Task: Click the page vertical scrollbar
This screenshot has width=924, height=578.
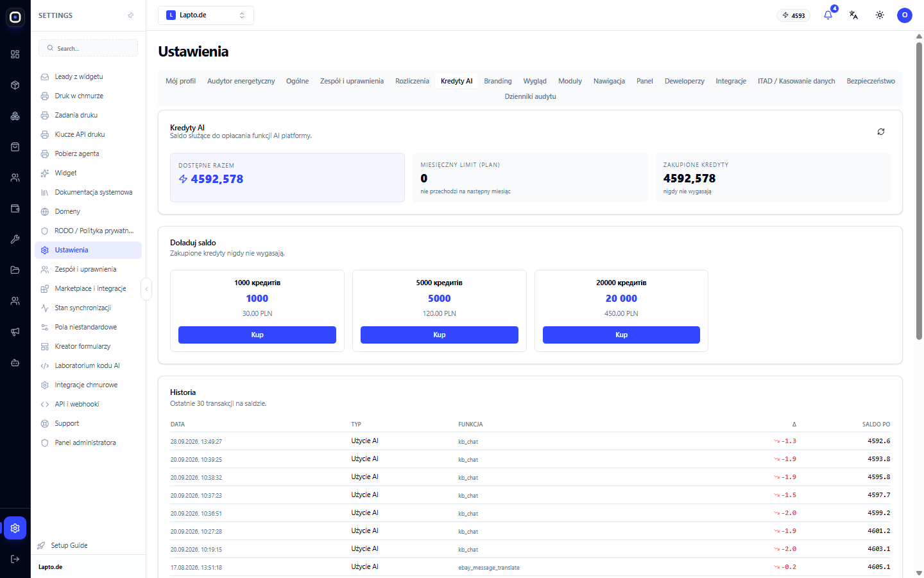Action: [x=919, y=191]
